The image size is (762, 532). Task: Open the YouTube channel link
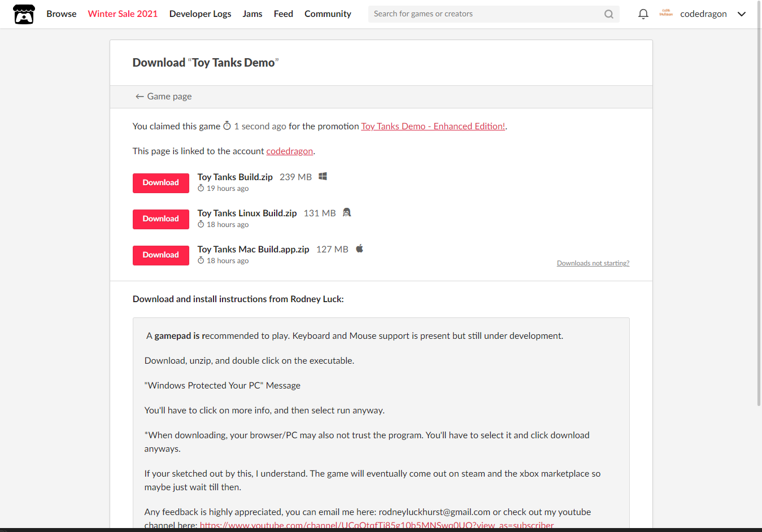point(377,525)
